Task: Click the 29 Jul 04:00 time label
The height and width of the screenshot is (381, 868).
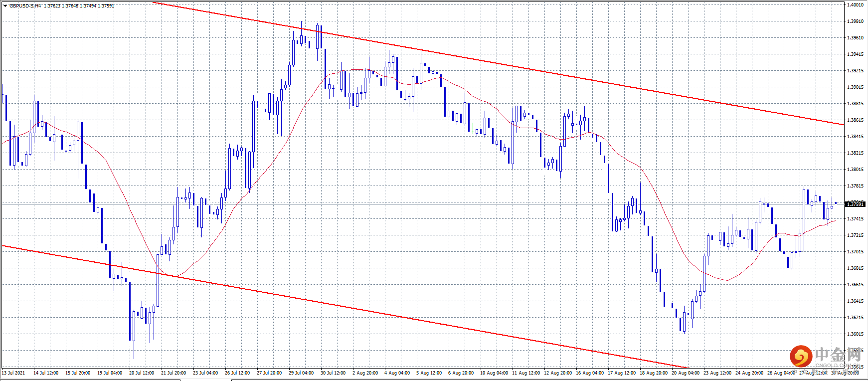Action: click(x=301, y=373)
